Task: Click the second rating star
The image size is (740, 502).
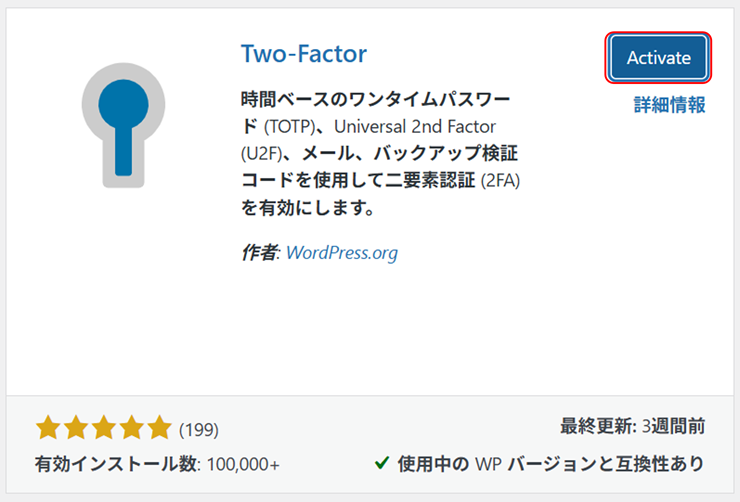Action: coord(76,429)
